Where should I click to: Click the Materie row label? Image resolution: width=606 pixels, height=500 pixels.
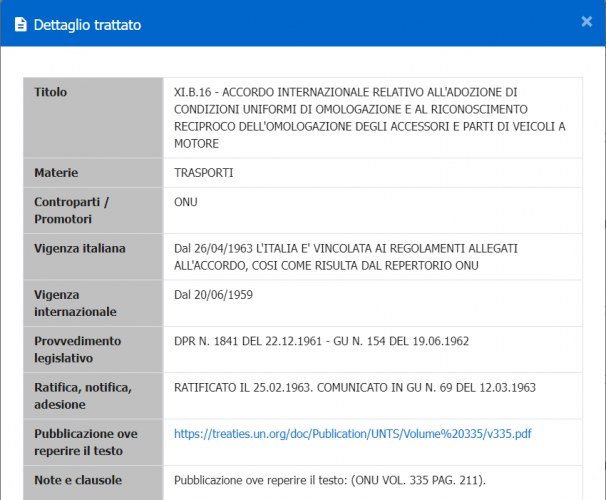point(56,173)
